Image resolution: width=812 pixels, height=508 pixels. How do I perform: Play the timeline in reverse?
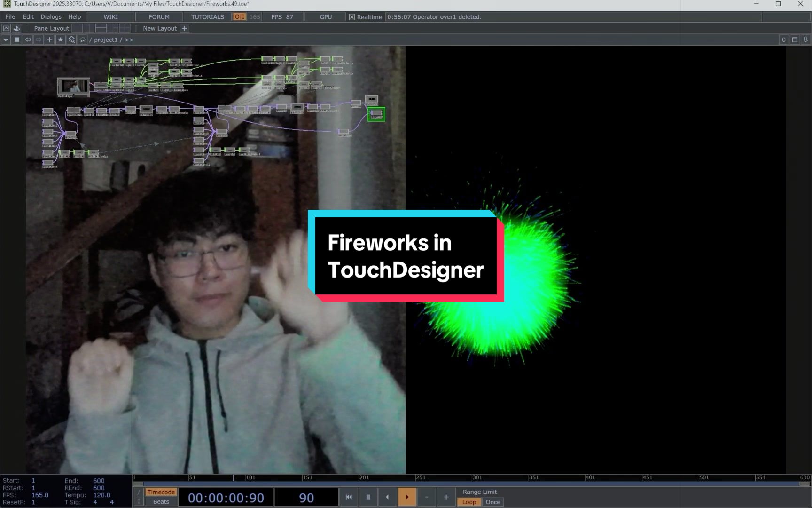point(387,497)
